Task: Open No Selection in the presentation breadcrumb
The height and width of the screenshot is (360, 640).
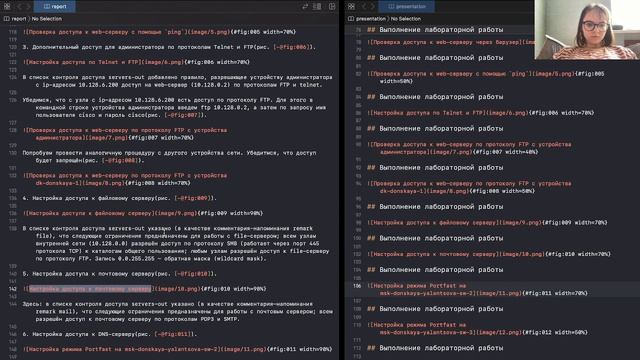Action: tap(406, 19)
